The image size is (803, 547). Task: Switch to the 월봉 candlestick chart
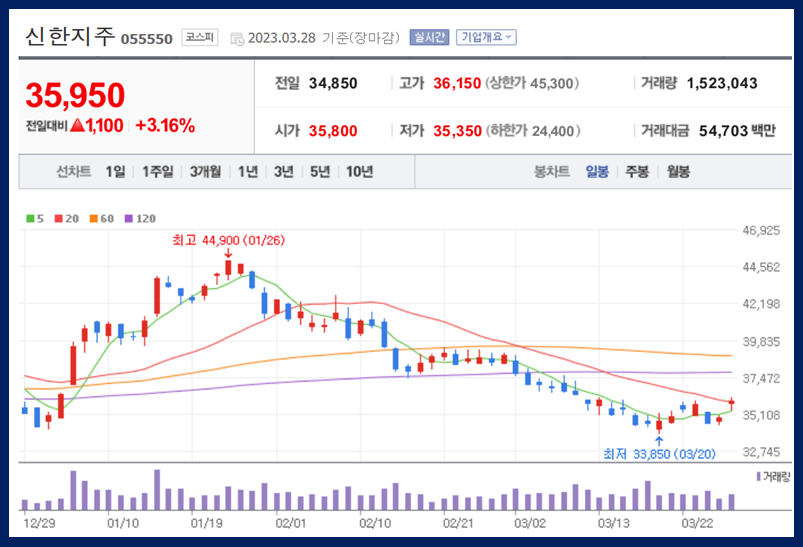(678, 172)
